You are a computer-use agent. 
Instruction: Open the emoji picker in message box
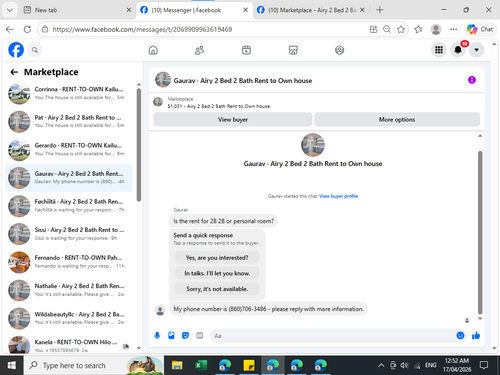pos(460,335)
